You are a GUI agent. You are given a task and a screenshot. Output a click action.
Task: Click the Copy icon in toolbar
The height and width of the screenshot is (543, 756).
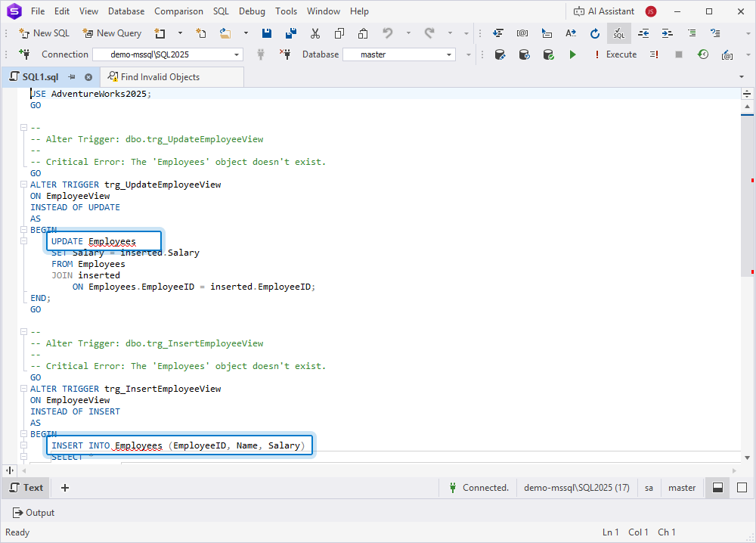339,33
